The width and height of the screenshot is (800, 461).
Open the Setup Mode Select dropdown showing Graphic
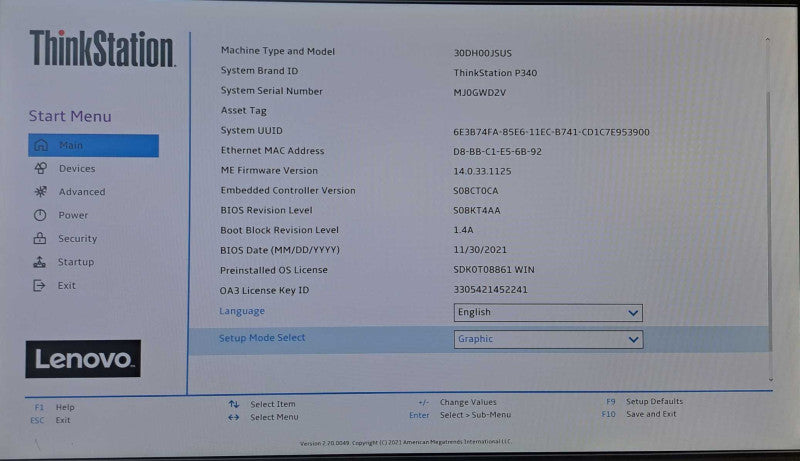tap(548, 339)
